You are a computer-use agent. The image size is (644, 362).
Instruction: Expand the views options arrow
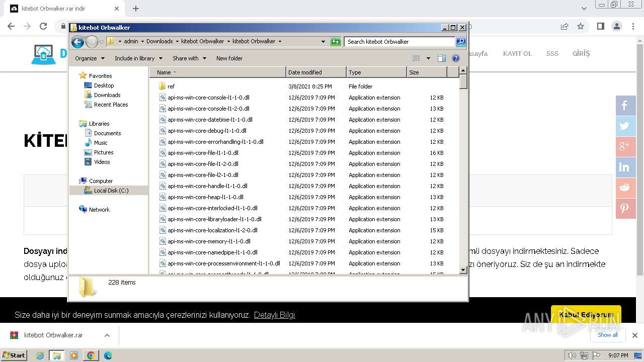(428, 58)
